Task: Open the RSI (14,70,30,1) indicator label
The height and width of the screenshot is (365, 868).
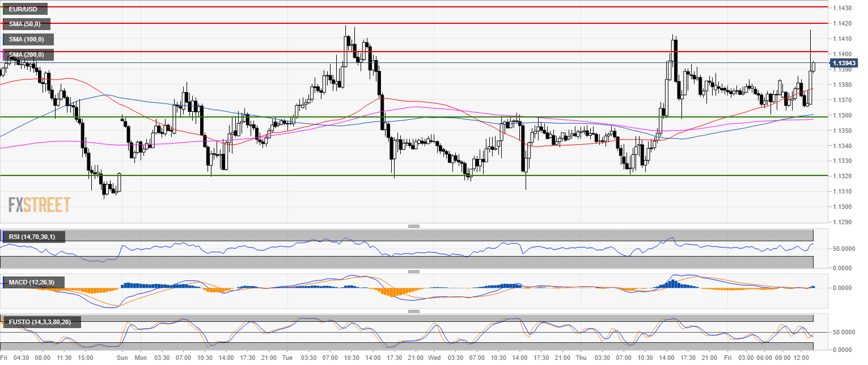Action: [x=33, y=237]
